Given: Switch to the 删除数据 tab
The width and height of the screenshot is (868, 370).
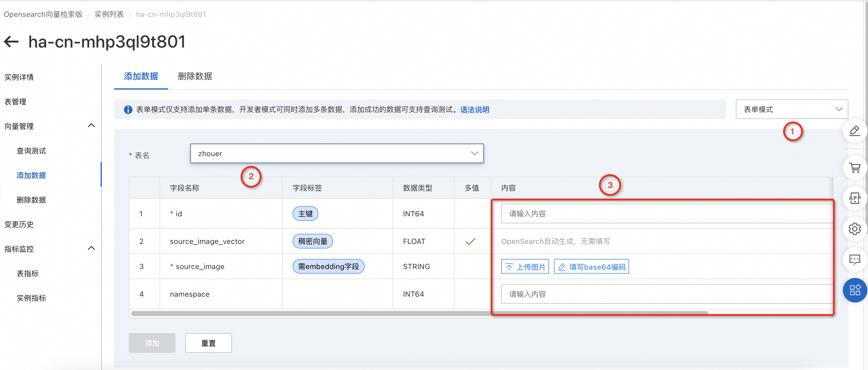Looking at the screenshot, I should click(195, 76).
